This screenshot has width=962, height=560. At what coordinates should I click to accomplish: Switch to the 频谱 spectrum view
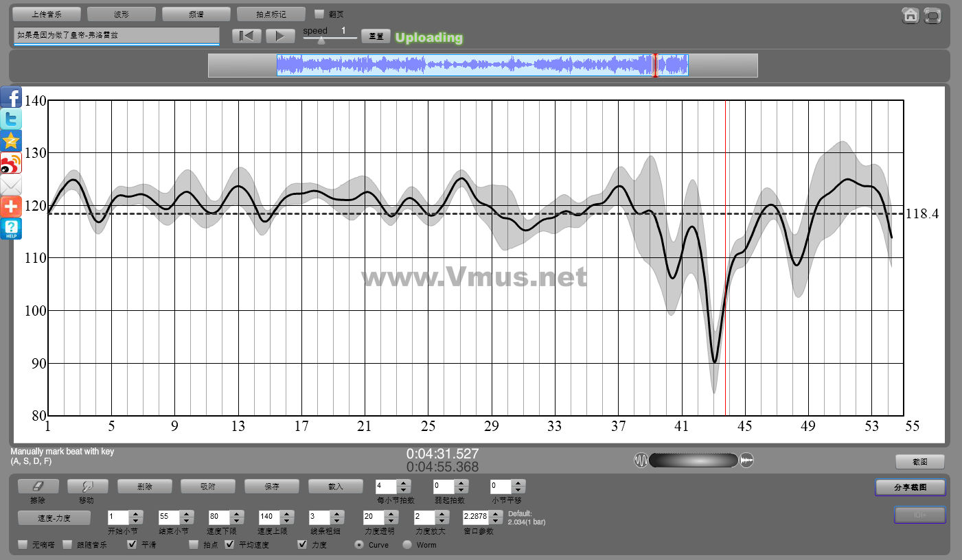[196, 14]
